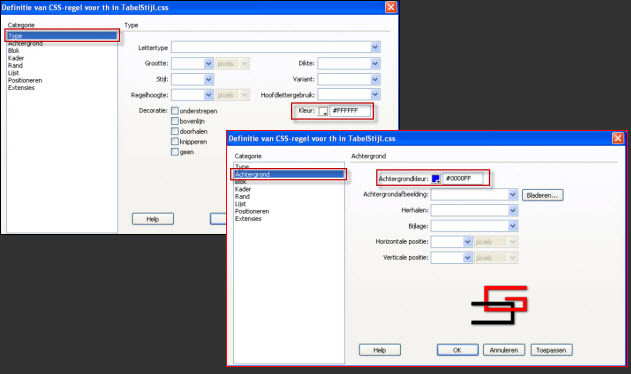Open the Kleur white color swatch
This screenshot has width=631, height=374.
[323, 111]
